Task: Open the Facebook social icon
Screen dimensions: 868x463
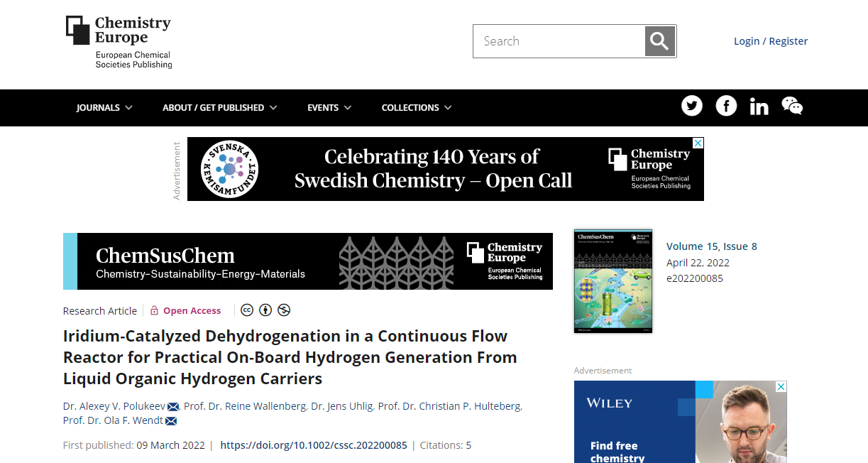Action: [x=726, y=107]
